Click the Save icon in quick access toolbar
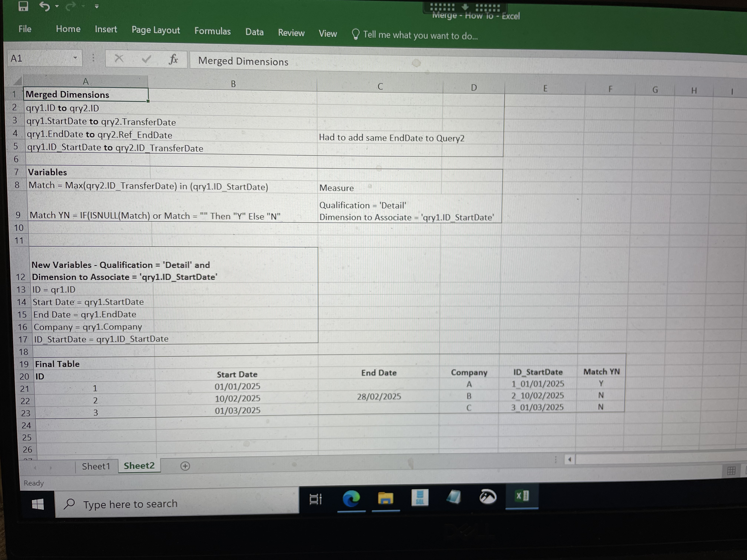 23,6
